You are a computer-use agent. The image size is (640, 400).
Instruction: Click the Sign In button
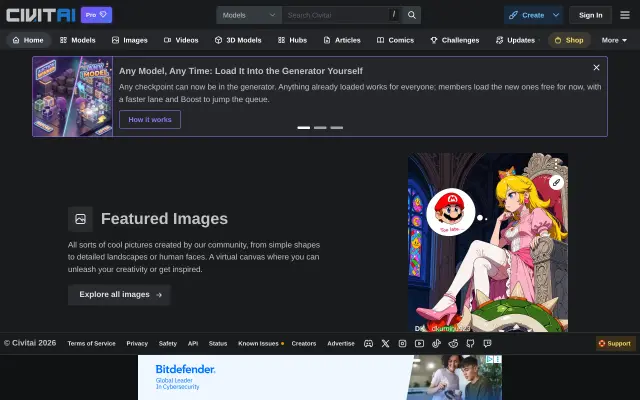[590, 15]
